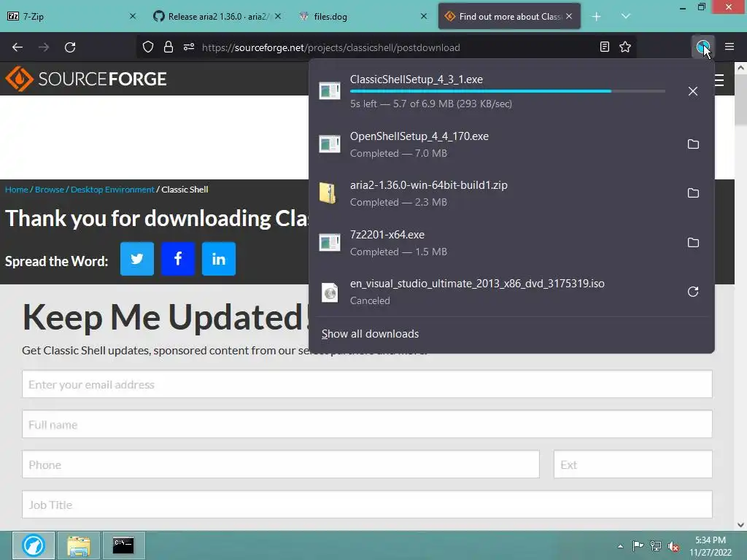Open the Browse breadcrumb link
Viewport: 747px width, 560px height.
pos(50,190)
